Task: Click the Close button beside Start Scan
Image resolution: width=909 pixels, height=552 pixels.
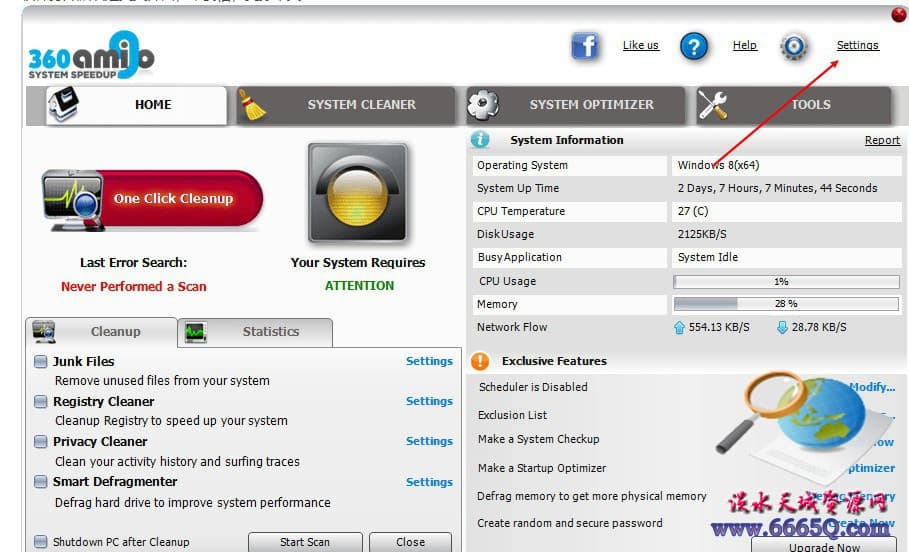Action: (410, 542)
